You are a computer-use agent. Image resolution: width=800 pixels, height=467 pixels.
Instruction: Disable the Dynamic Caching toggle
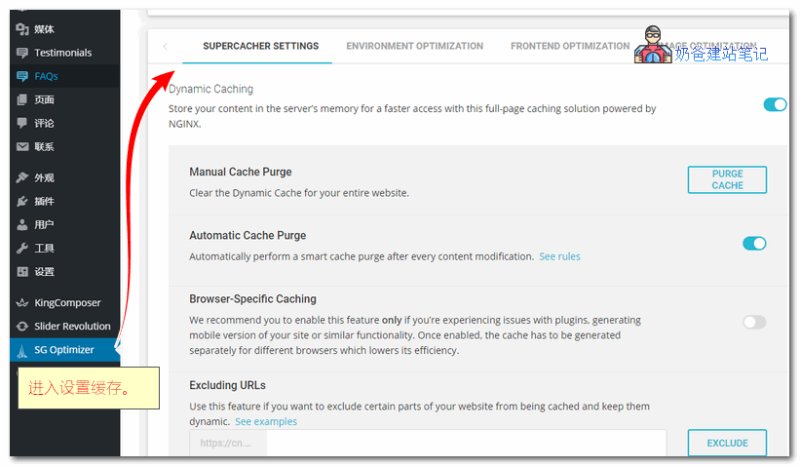click(x=774, y=105)
